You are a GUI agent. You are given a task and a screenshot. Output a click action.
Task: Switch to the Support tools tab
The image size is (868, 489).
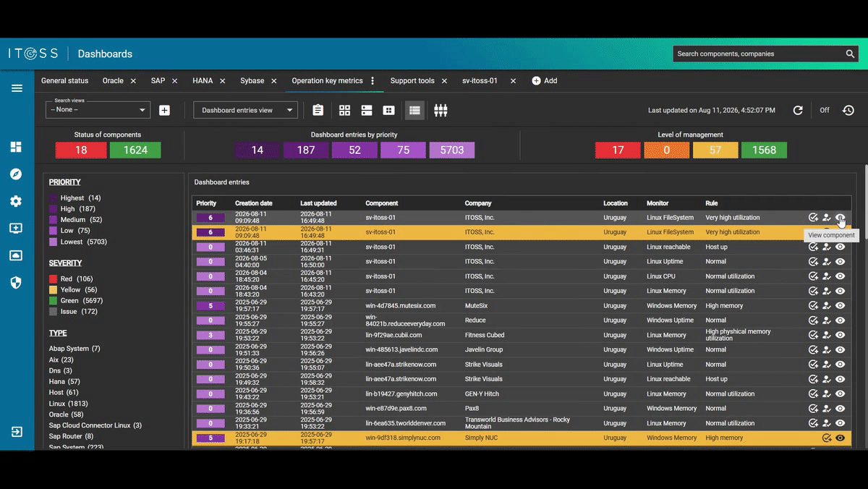click(x=412, y=81)
